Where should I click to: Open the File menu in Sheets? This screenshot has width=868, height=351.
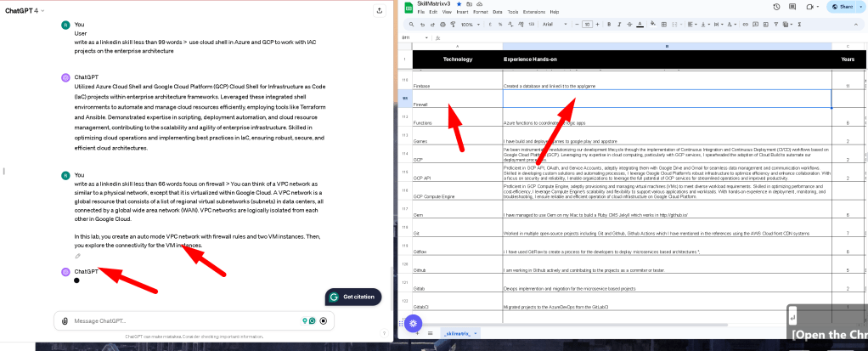click(421, 12)
